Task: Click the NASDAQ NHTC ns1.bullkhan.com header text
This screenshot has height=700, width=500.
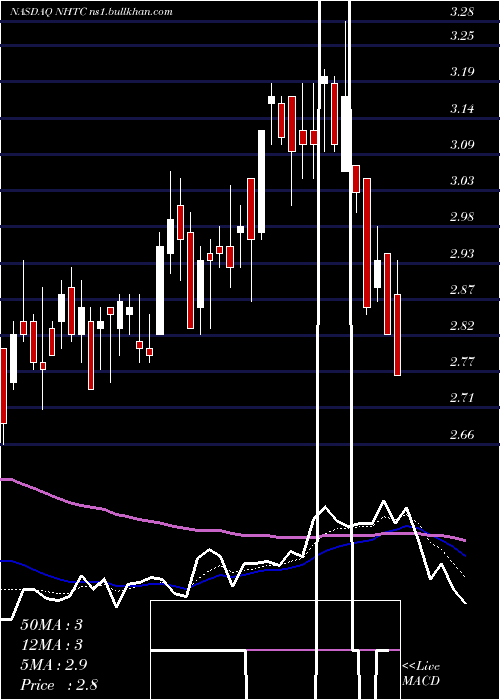Action: (91, 12)
